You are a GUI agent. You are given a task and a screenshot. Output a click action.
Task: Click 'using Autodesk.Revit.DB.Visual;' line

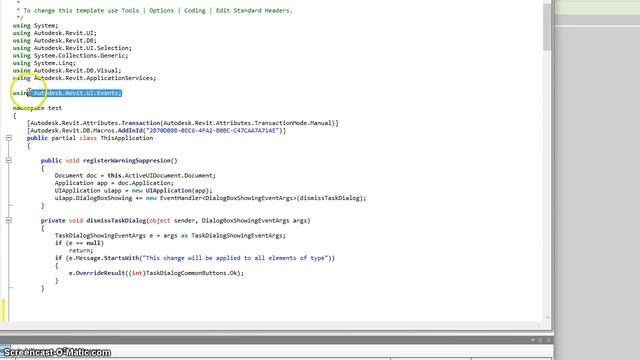(67, 71)
